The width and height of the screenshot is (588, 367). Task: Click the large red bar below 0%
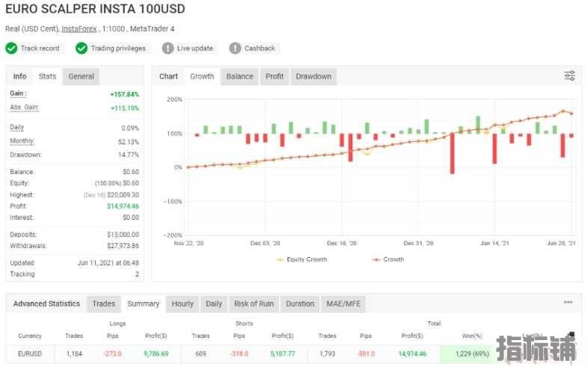[x=453, y=153]
